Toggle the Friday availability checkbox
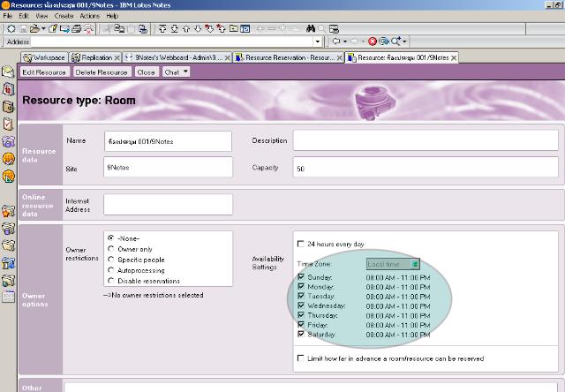Viewport: 565px width, 392px height. [301, 325]
